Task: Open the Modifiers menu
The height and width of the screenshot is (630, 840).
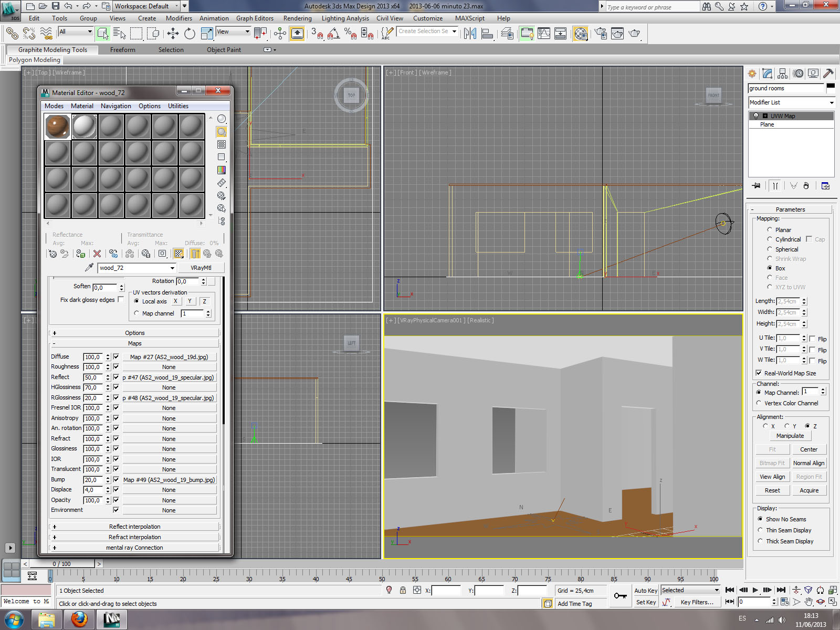Action: (179, 18)
